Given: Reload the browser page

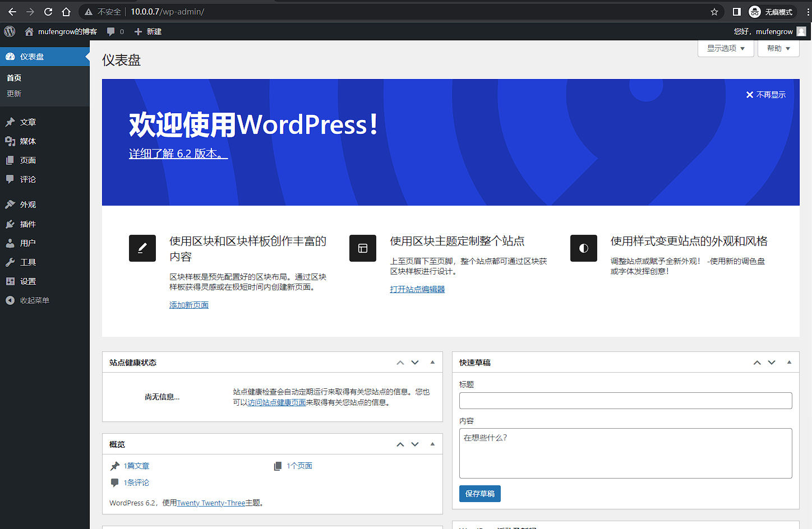Looking at the screenshot, I should [48, 12].
